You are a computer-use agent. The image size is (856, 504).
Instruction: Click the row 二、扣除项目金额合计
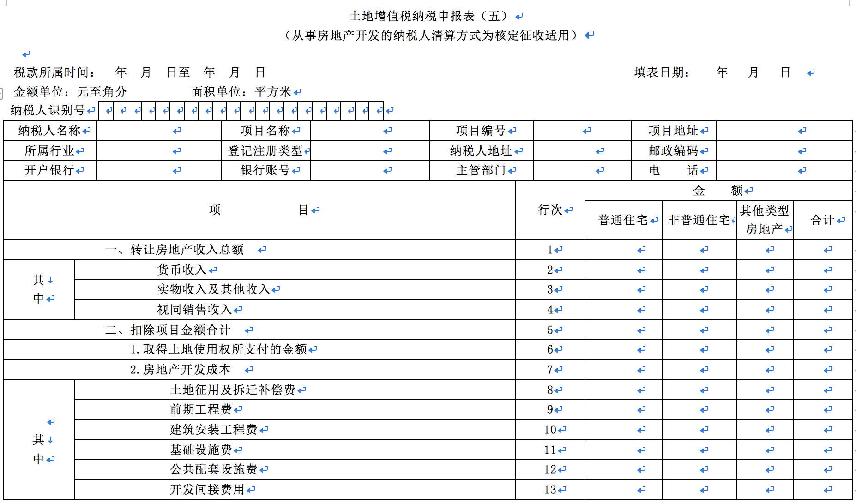click(x=259, y=330)
